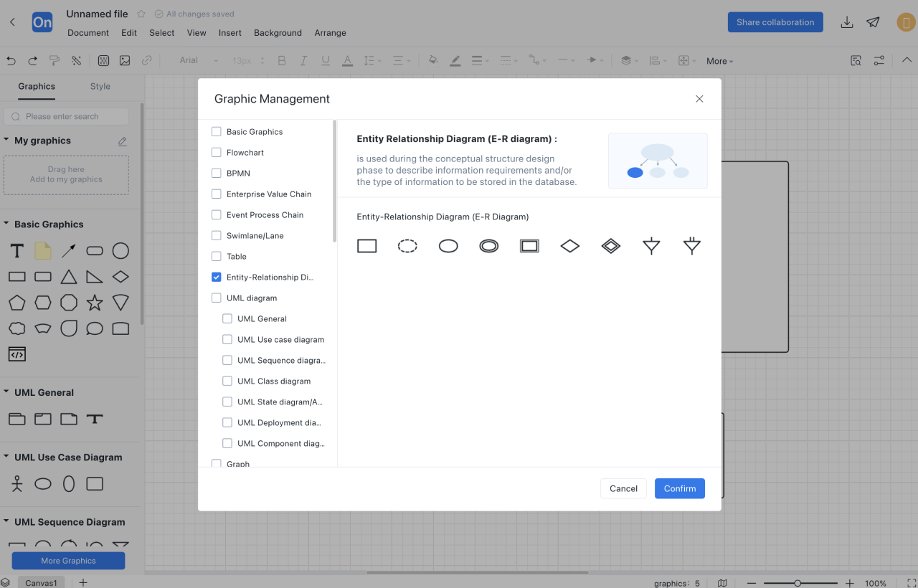
Task: Switch to the Style tab
Action: (100, 86)
